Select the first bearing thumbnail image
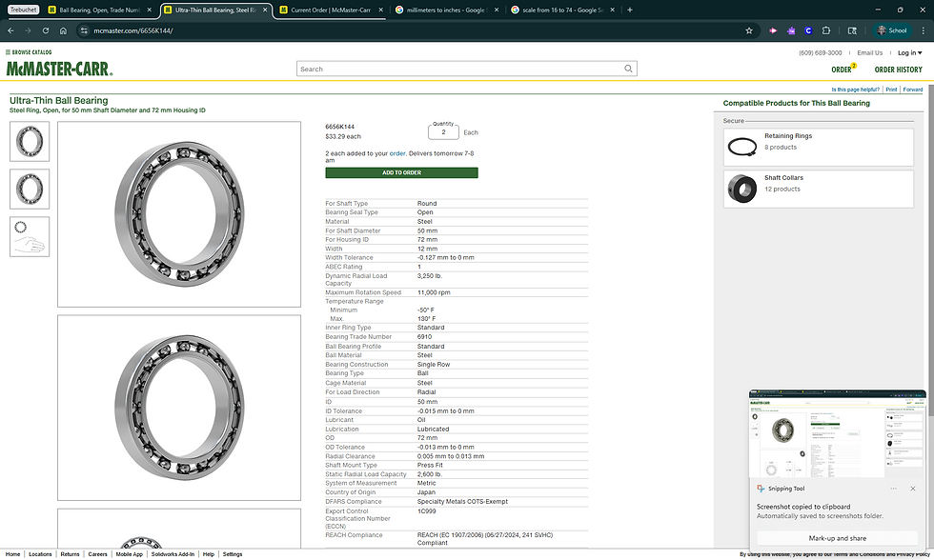This screenshot has width=934, height=560. 30,142
